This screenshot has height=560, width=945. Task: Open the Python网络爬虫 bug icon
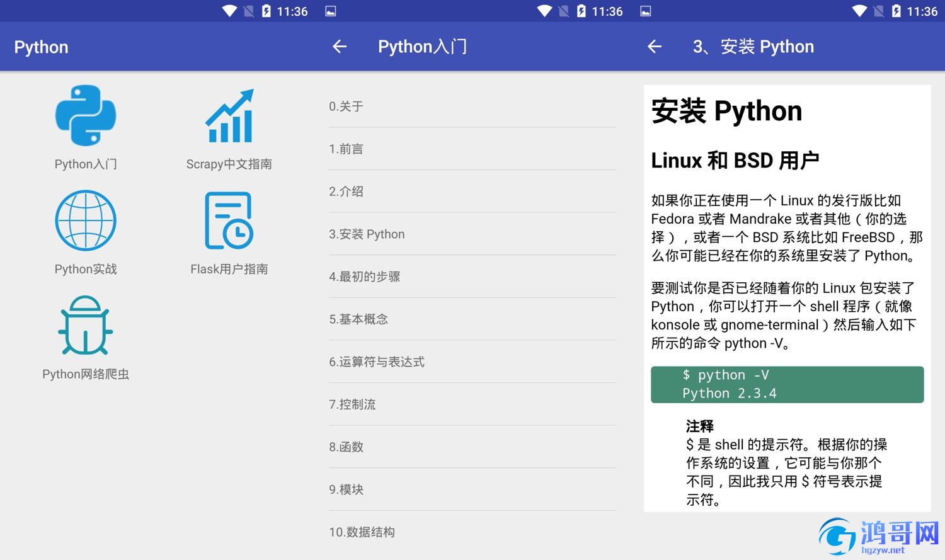tap(86, 325)
